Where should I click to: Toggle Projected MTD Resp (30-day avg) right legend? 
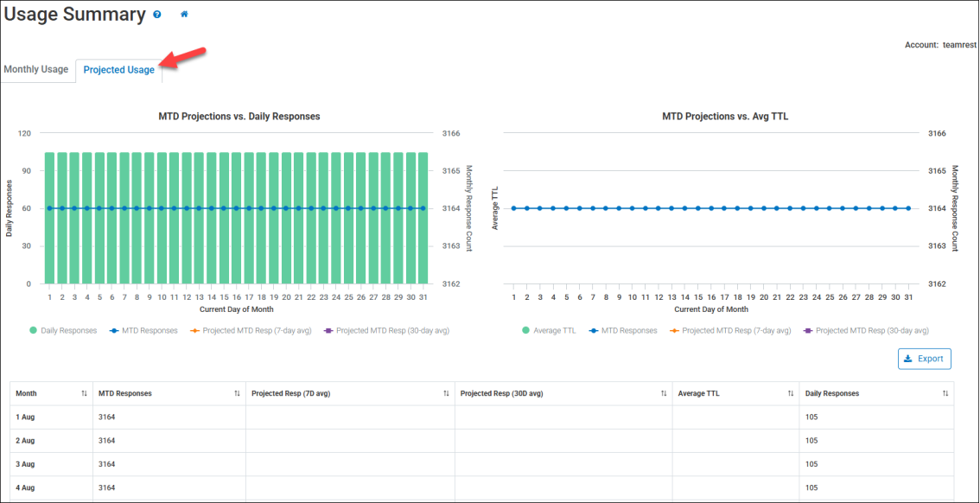click(865, 330)
